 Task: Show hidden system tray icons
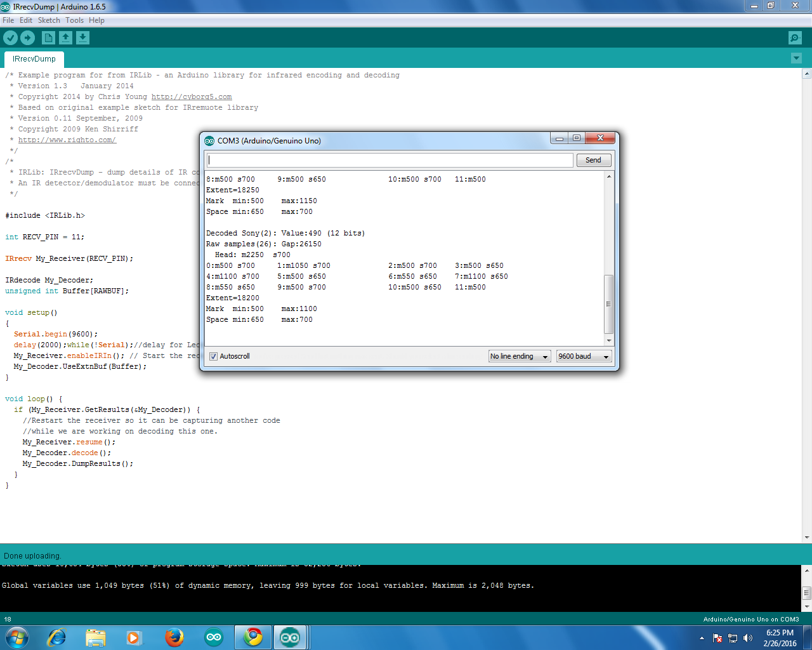(x=702, y=638)
